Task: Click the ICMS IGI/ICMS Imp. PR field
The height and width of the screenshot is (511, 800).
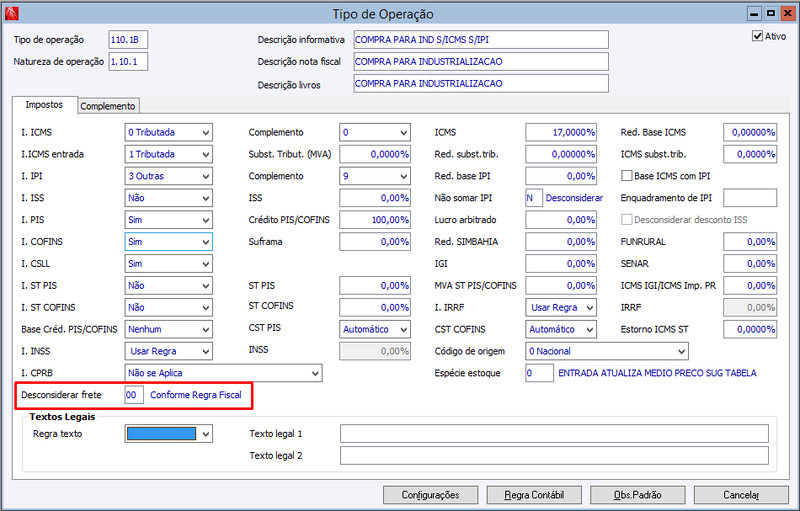Action: (x=750, y=286)
